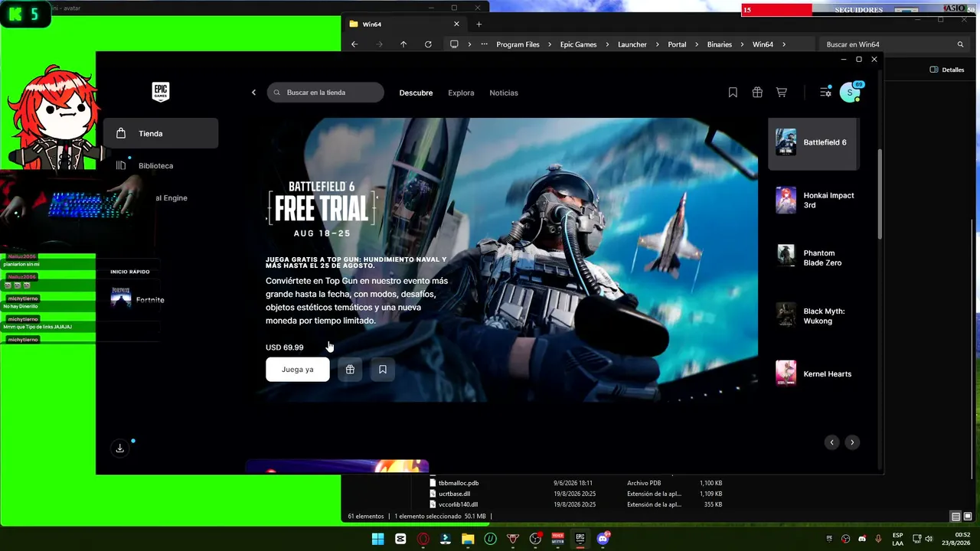Switch Explorer to large icons view
This screenshot has height=551, width=980.
(x=968, y=517)
